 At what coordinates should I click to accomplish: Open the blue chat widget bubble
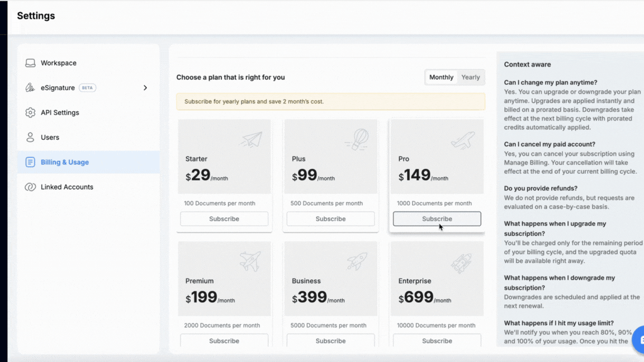coord(640,340)
